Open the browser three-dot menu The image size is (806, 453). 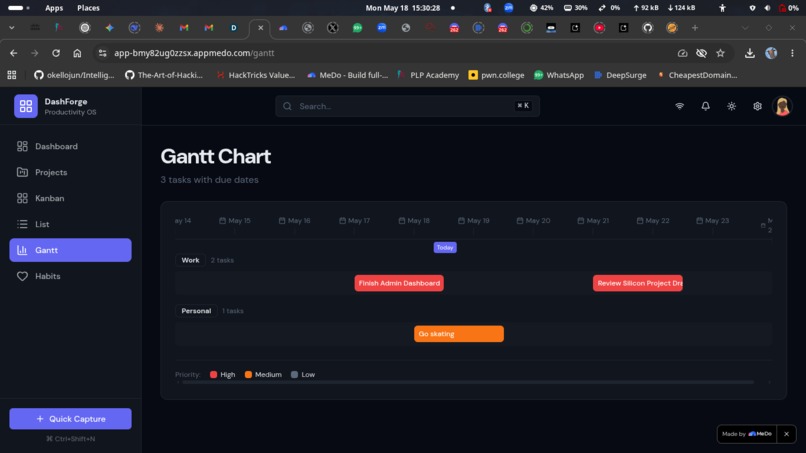[x=792, y=53]
